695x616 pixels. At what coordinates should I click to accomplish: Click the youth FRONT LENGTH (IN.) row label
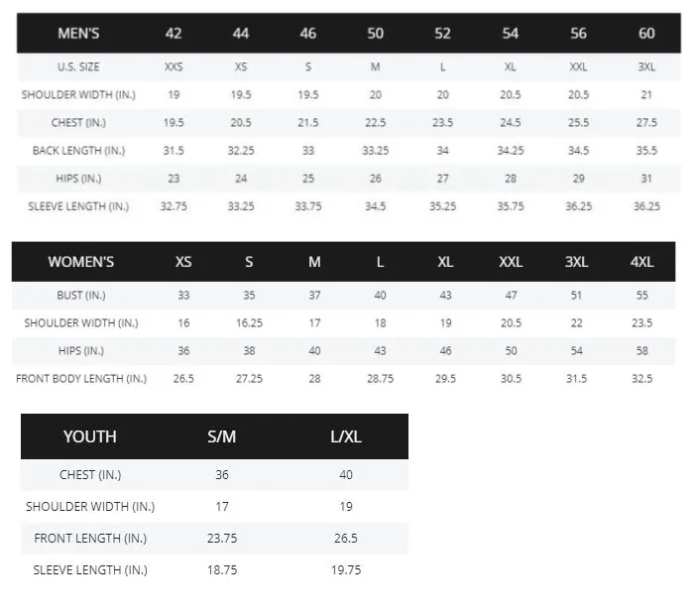click(90, 538)
